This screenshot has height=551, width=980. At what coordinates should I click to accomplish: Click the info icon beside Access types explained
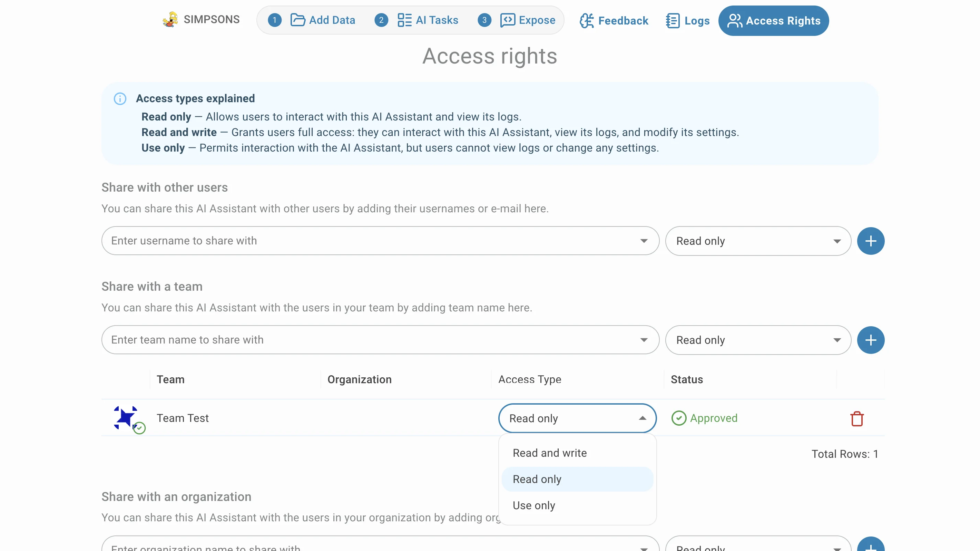tap(120, 98)
